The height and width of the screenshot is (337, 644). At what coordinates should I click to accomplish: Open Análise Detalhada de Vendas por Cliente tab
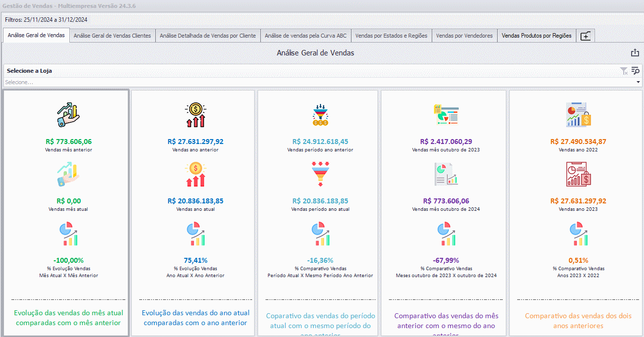(x=208, y=36)
